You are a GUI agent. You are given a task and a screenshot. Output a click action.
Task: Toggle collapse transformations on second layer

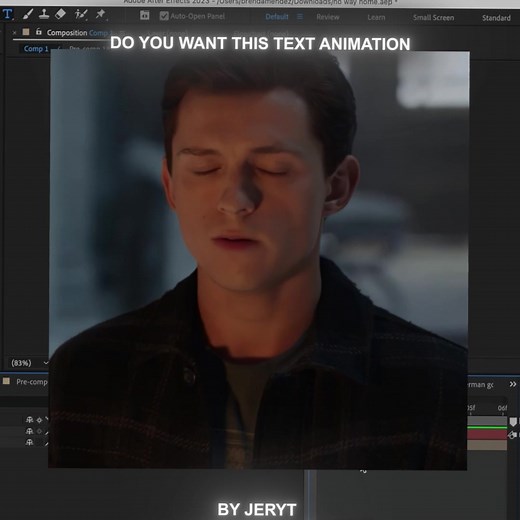pyautogui.click(x=39, y=431)
